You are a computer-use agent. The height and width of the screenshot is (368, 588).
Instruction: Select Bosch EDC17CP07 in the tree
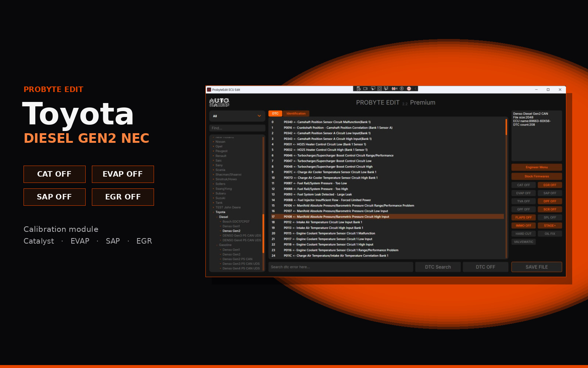click(x=236, y=222)
